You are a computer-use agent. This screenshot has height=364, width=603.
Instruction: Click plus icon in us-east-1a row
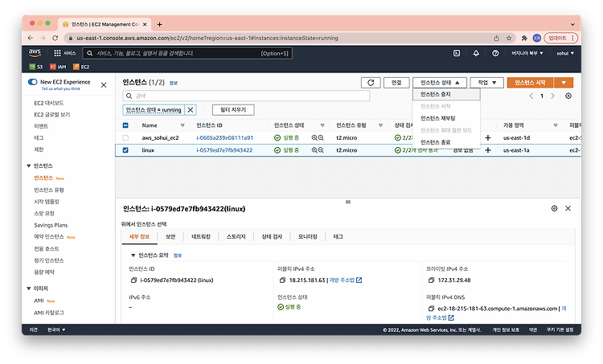click(x=488, y=150)
